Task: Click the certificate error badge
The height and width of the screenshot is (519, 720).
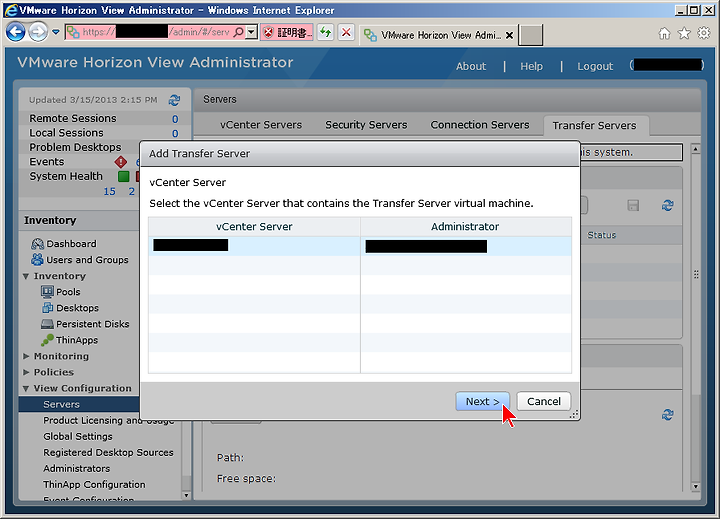Action: coord(287,32)
